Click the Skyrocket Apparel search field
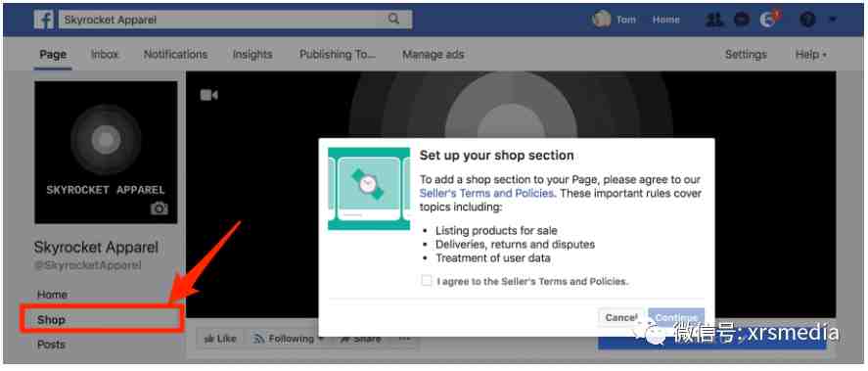 [235, 20]
